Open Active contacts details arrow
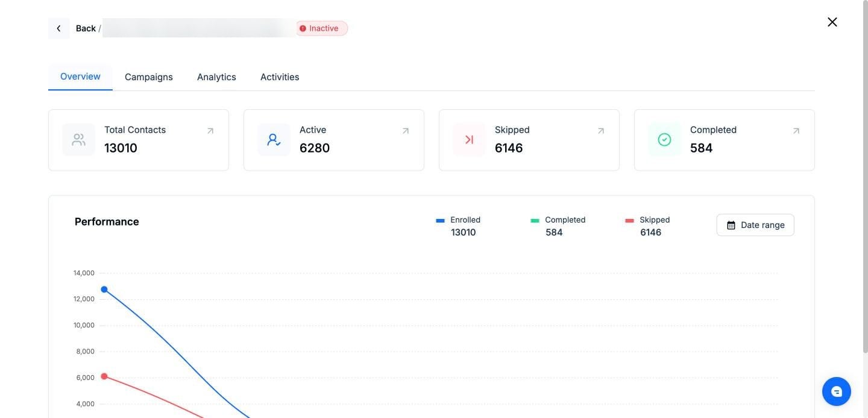This screenshot has width=868, height=418. tap(406, 131)
